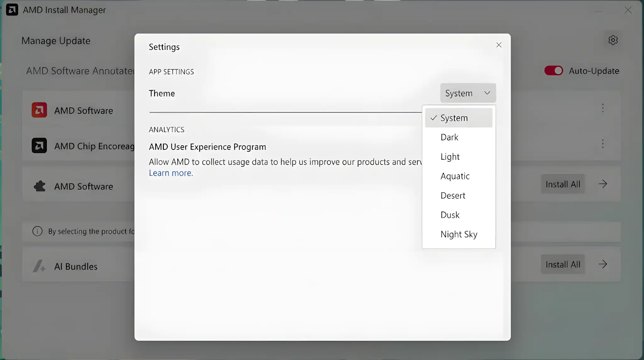The width and height of the screenshot is (644, 360).
Task: Pick the checked System theme option
Action: (x=458, y=118)
